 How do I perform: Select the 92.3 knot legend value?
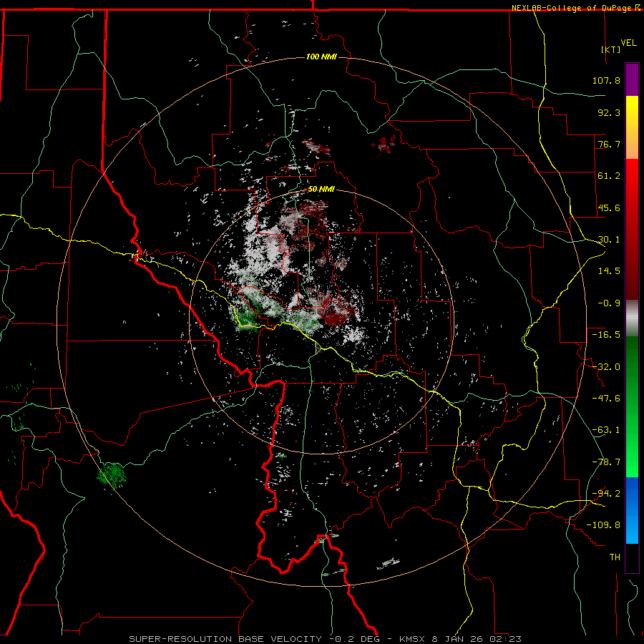click(x=609, y=112)
